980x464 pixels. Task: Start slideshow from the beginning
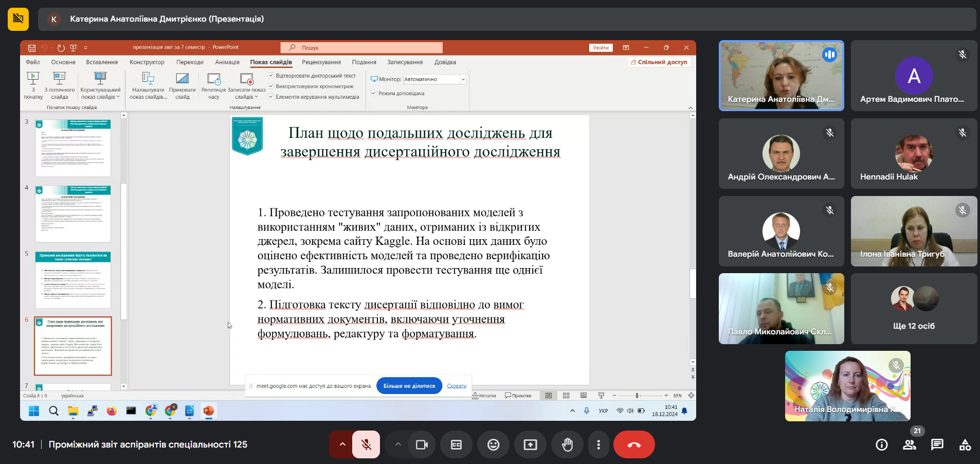[32, 85]
